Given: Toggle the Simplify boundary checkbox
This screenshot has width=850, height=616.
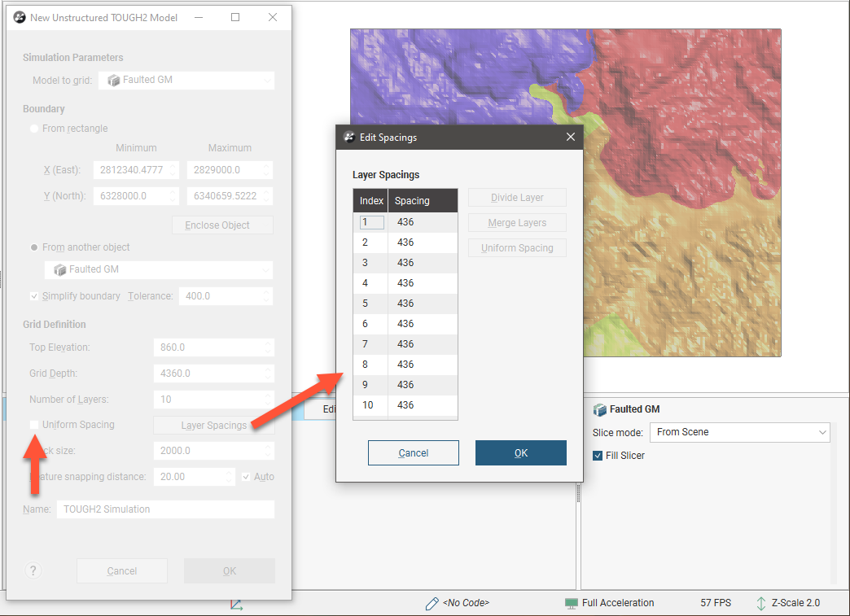Looking at the screenshot, I should click(x=34, y=296).
